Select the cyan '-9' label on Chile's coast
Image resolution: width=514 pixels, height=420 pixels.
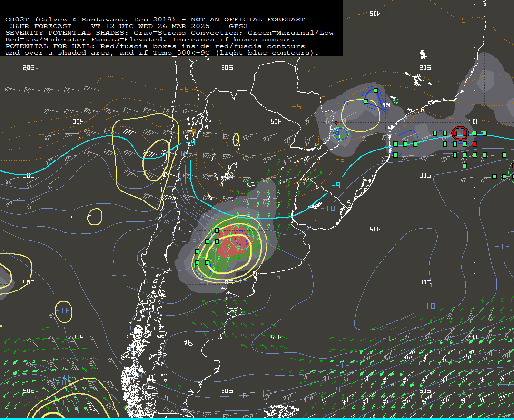point(190,141)
